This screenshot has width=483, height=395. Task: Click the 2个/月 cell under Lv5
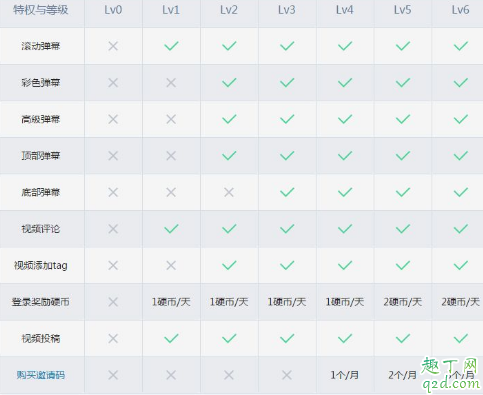(x=402, y=375)
